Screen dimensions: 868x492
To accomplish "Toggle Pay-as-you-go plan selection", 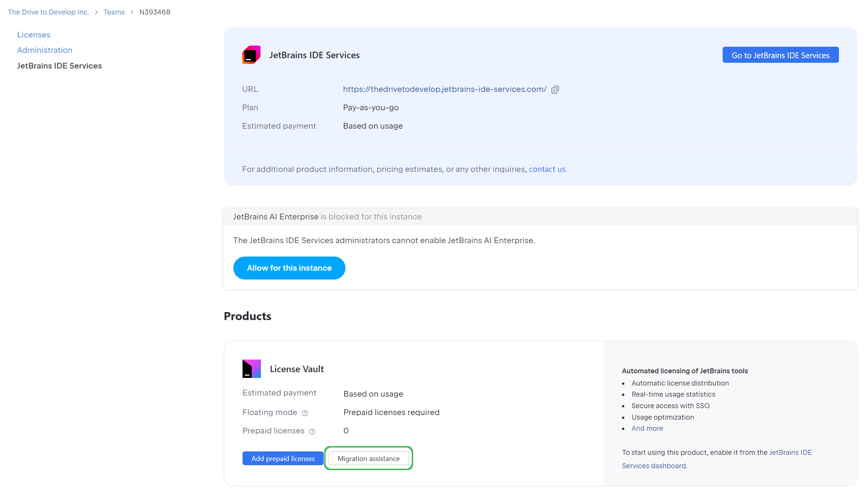I will (371, 107).
